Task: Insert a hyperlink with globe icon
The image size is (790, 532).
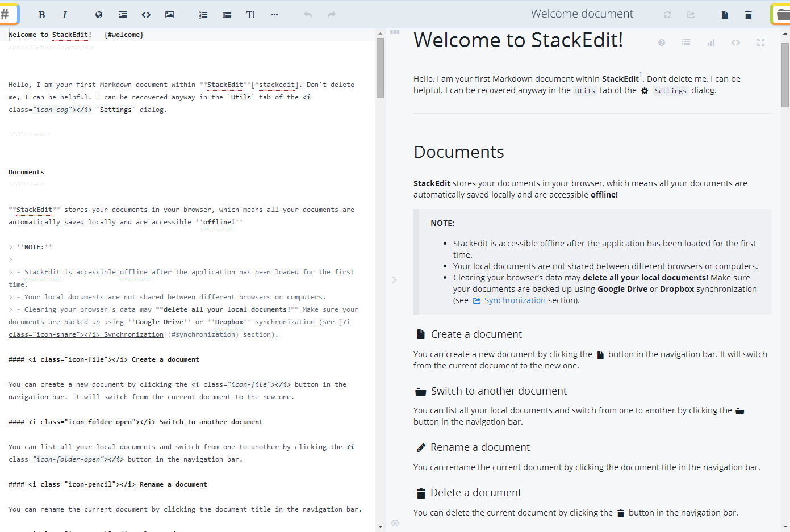Action: click(99, 15)
